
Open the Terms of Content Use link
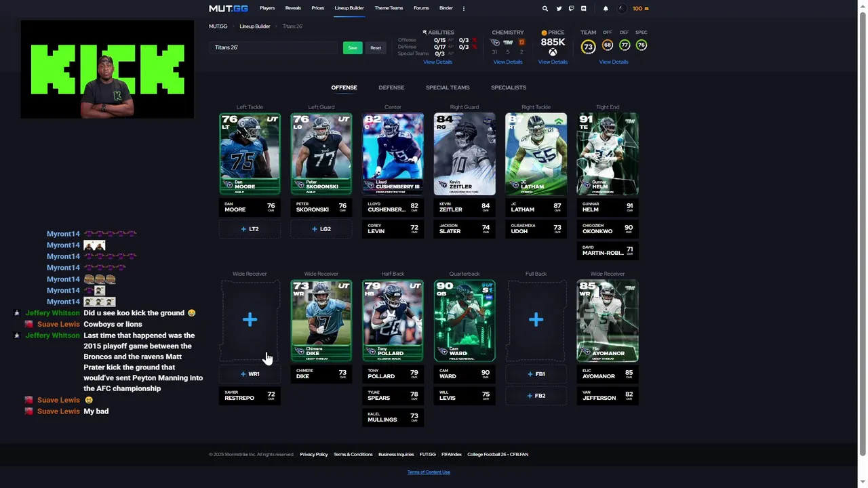click(x=429, y=472)
